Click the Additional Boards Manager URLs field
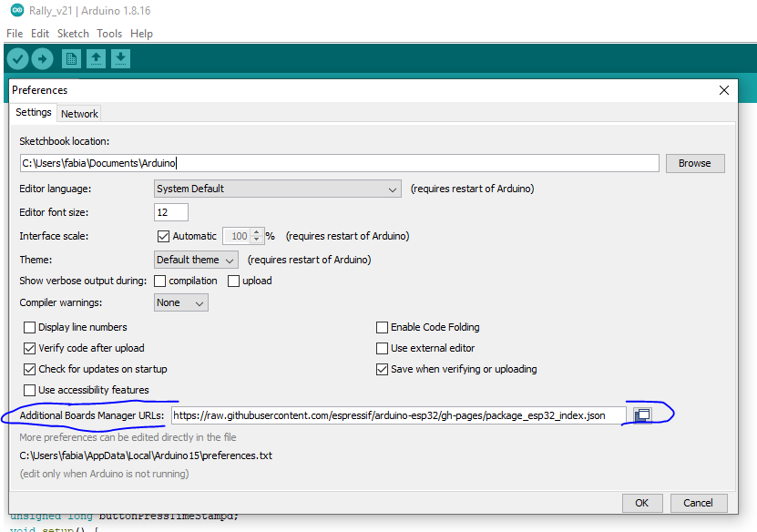This screenshot has height=532, width=757. coord(399,415)
